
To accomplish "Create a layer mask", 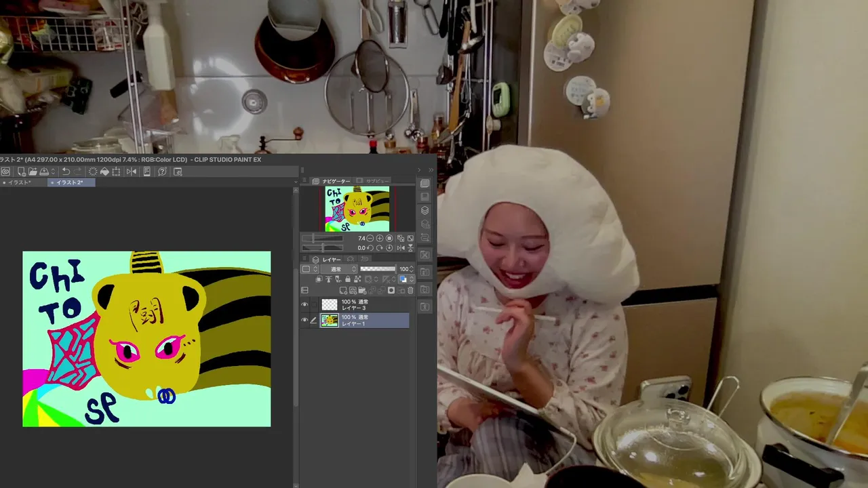I will 391,290.
